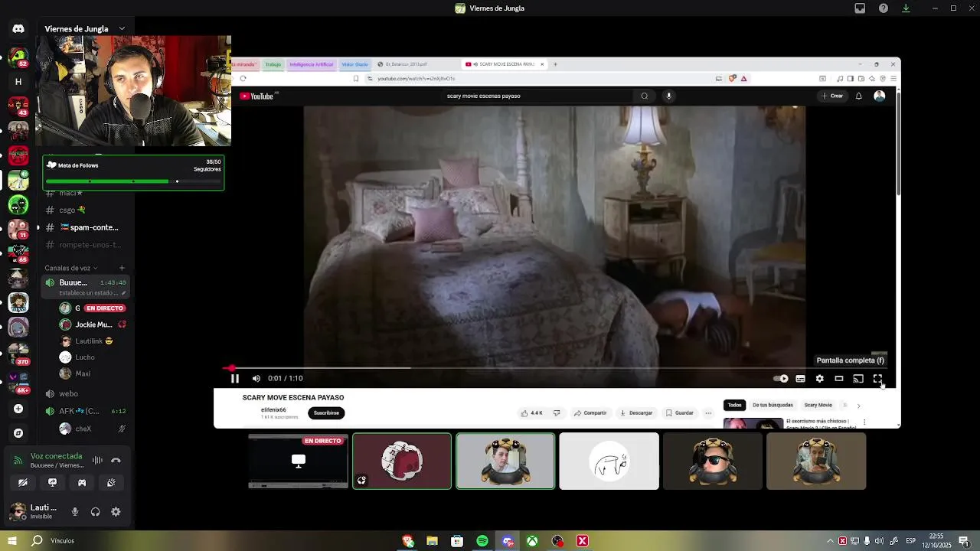Select user Jockie Mu... in voice channel

point(92,324)
